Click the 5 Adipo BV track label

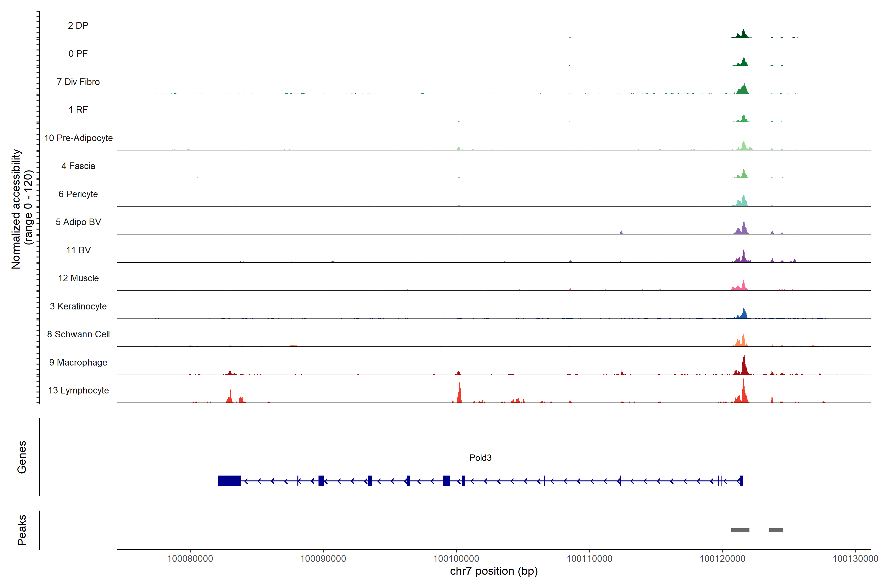tap(78, 222)
